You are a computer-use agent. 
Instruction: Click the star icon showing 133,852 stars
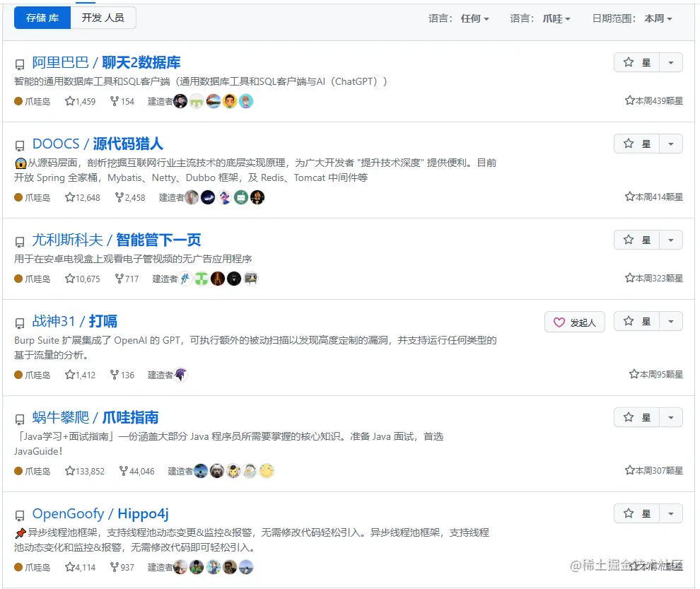[x=69, y=471]
